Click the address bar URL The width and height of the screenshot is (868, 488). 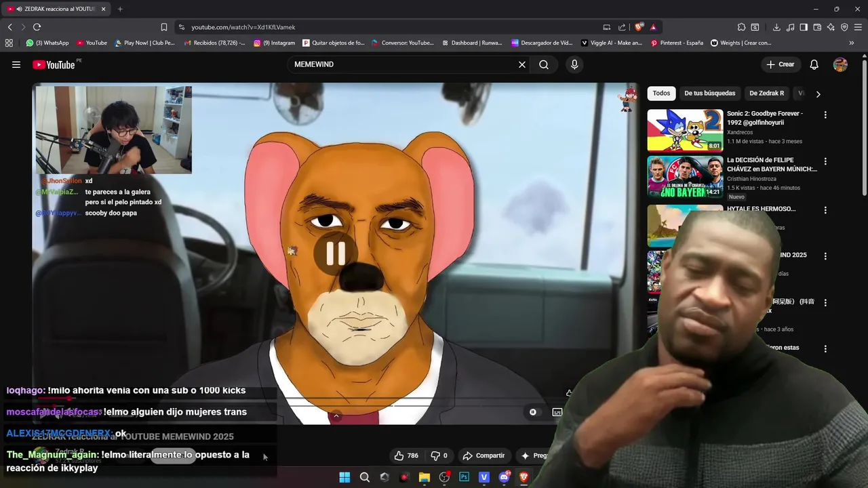[243, 27]
